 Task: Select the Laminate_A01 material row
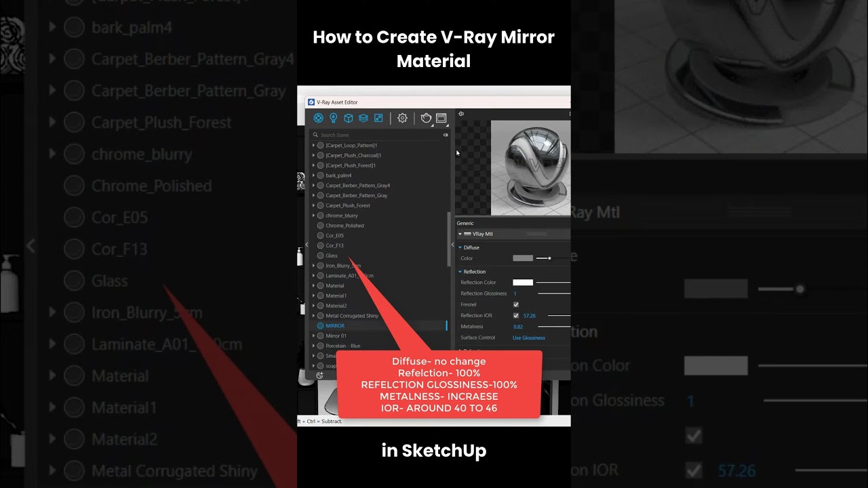click(379, 276)
